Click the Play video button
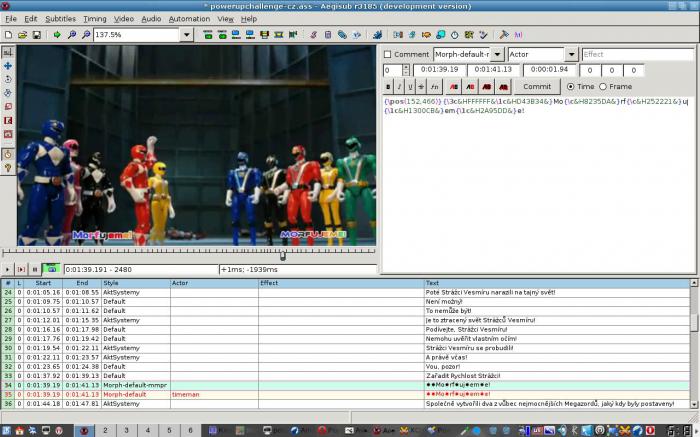Viewport: 700px width, 437px height. (8, 269)
